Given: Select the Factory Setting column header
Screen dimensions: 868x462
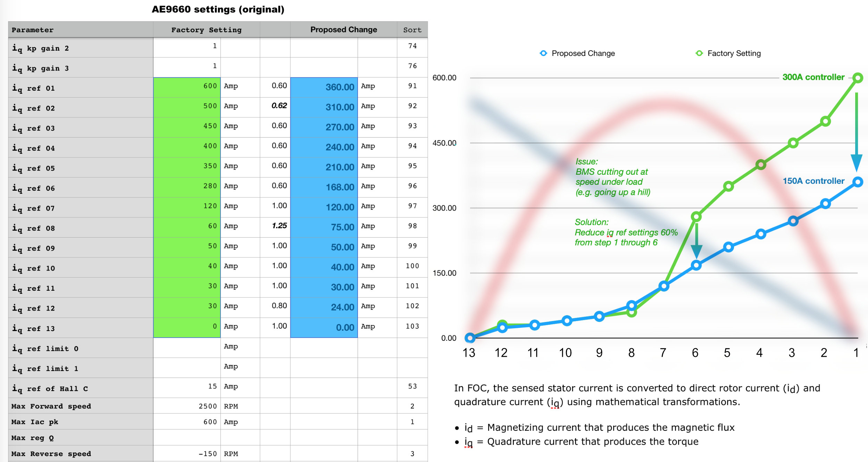Looking at the screenshot, I should point(206,30).
